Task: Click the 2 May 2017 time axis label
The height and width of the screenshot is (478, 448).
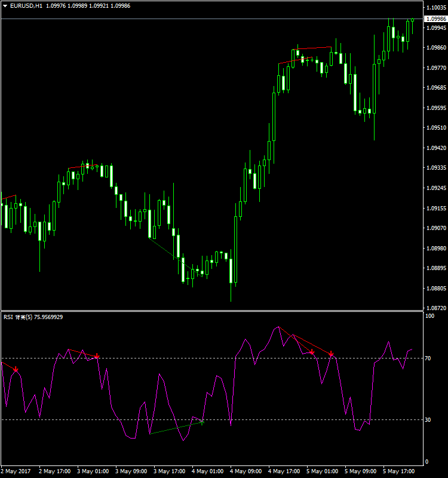Action: coord(16,471)
